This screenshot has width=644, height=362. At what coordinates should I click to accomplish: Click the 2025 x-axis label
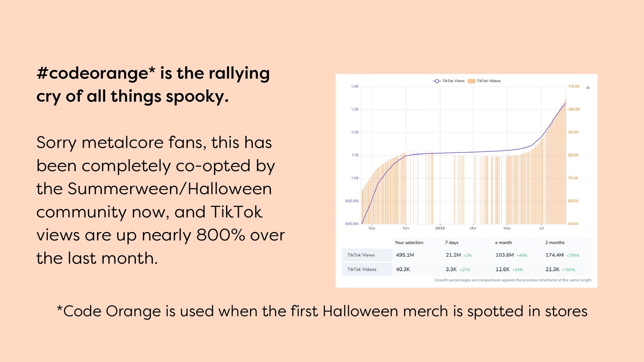440,228
